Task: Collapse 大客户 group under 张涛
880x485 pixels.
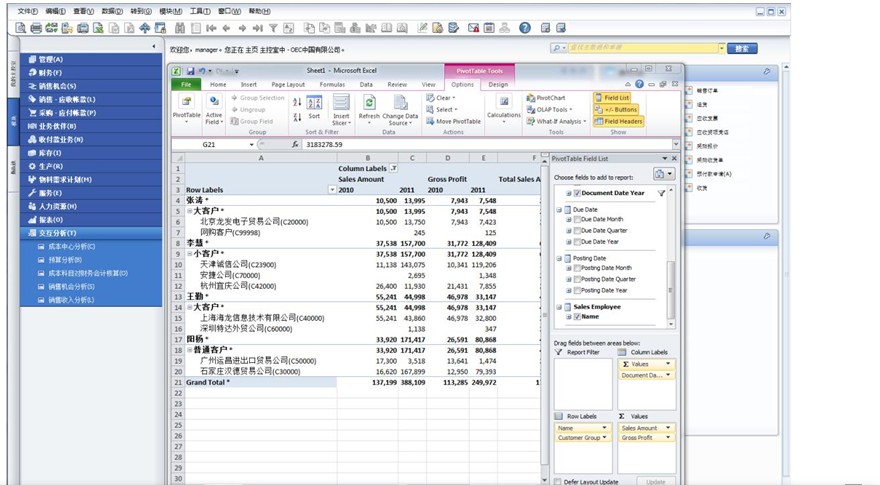Action: click(x=190, y=211)
